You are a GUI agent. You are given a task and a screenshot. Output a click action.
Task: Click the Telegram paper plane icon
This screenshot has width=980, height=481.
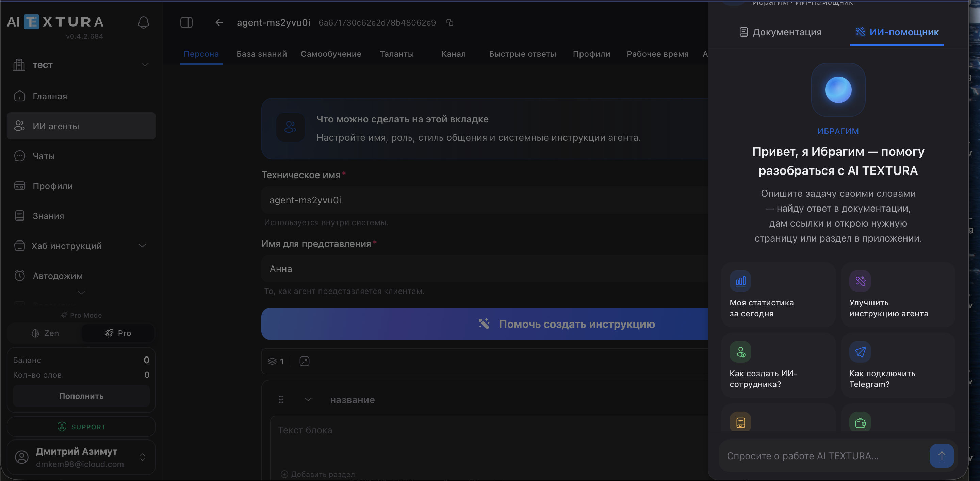(860, 352)
